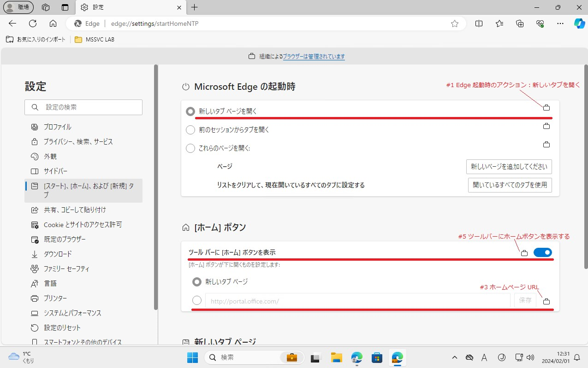
Task: Click 開いているすべてのタブを使用 button
Action: (x=510, y=185)
